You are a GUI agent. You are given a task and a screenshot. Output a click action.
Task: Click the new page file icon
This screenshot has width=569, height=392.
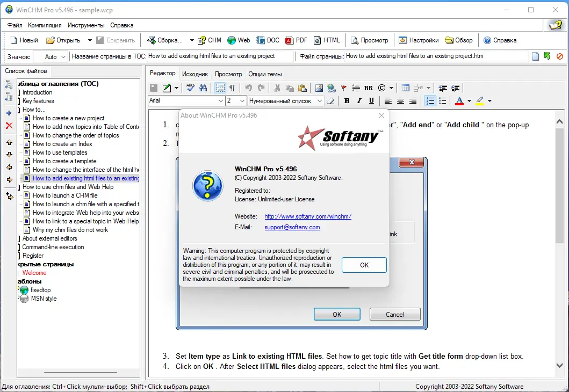pos(535,56)
